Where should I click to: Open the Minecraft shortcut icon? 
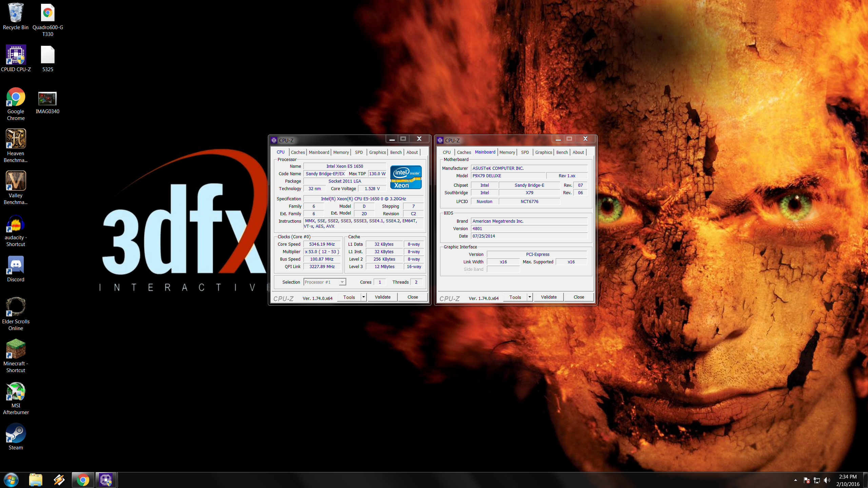point(16,356)
